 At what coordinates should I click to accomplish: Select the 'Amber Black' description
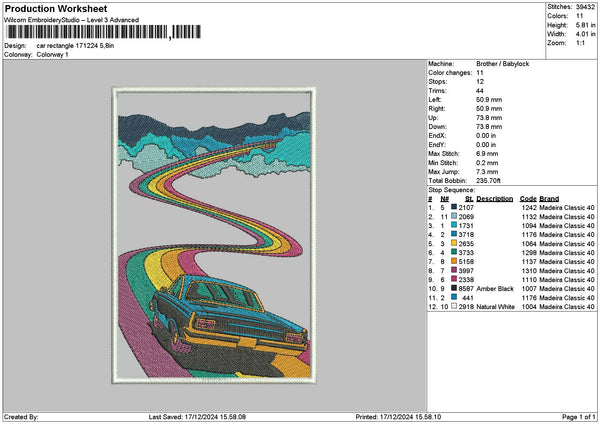point(495,289)
